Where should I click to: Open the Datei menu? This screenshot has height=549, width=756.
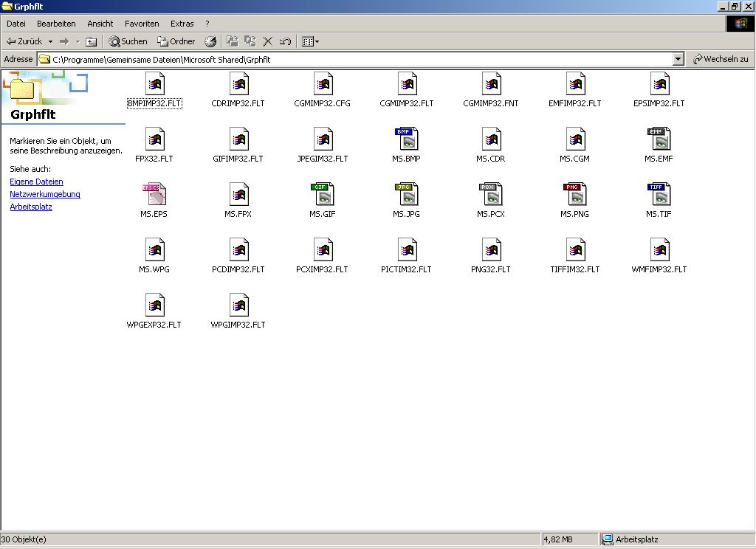(x=16, y=24)
